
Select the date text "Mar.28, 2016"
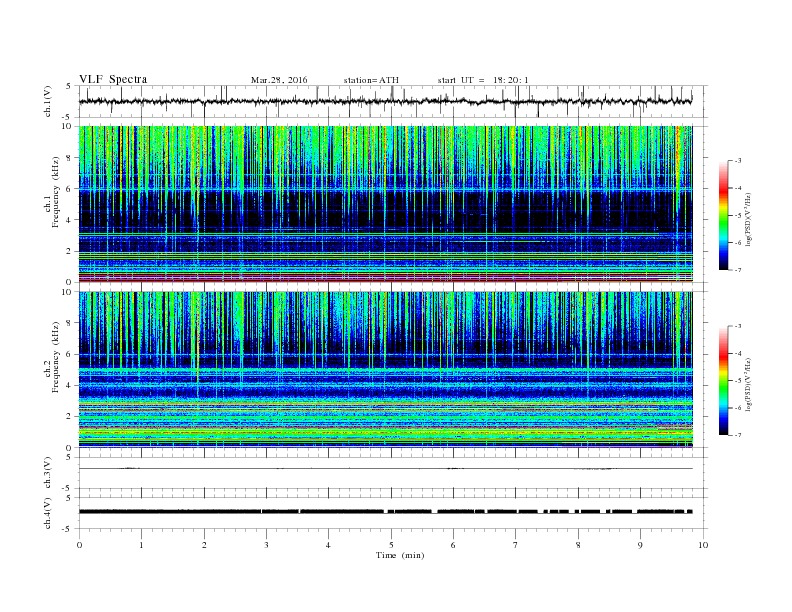coord(279,80)
